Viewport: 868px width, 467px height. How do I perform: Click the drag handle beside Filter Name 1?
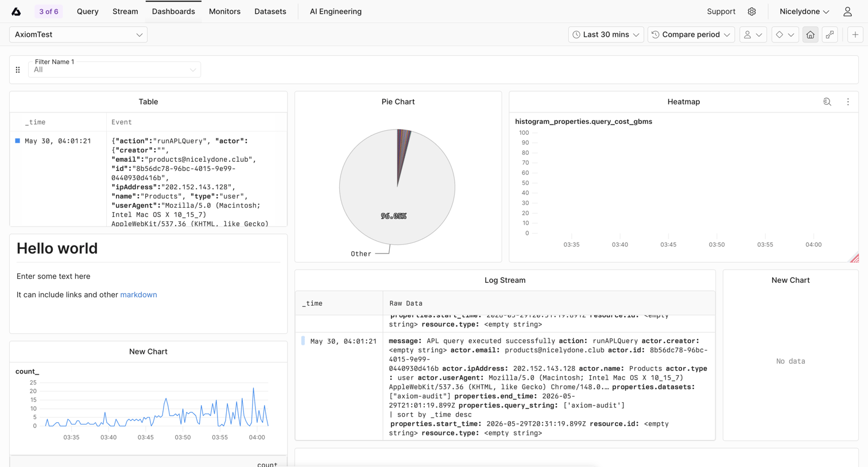(x=18, y=70)
